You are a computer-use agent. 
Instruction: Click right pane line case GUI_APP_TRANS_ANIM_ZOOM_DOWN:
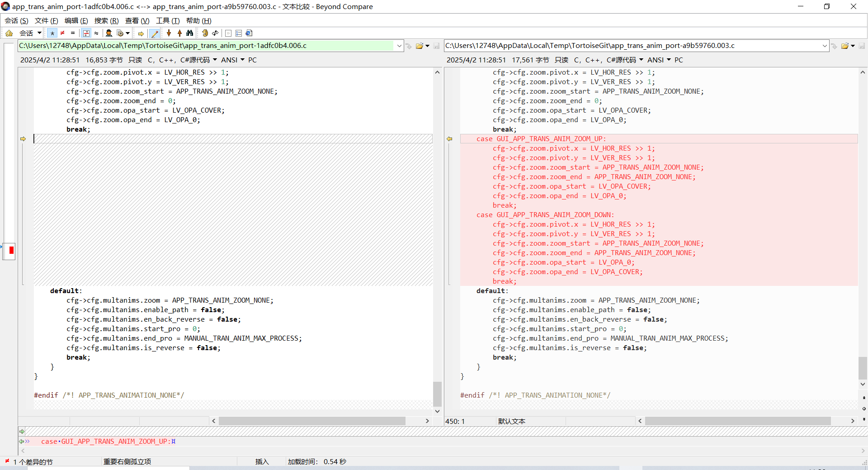tap(545, 215)
